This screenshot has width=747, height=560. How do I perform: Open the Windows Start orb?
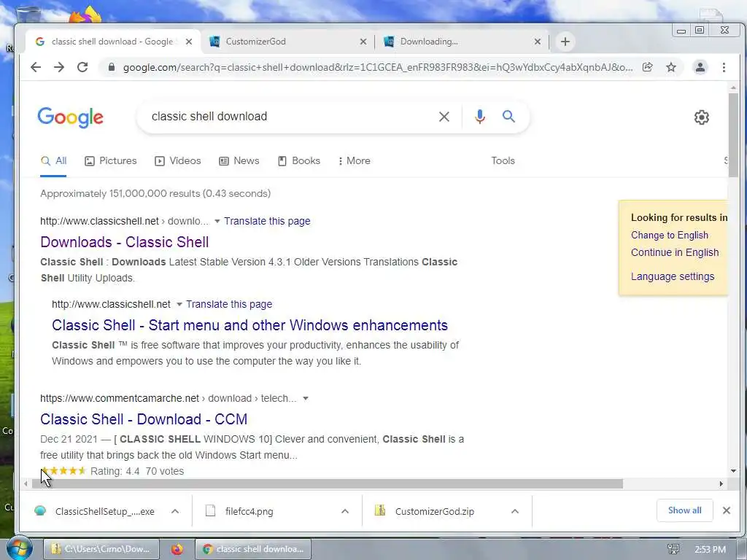point(19,548)
